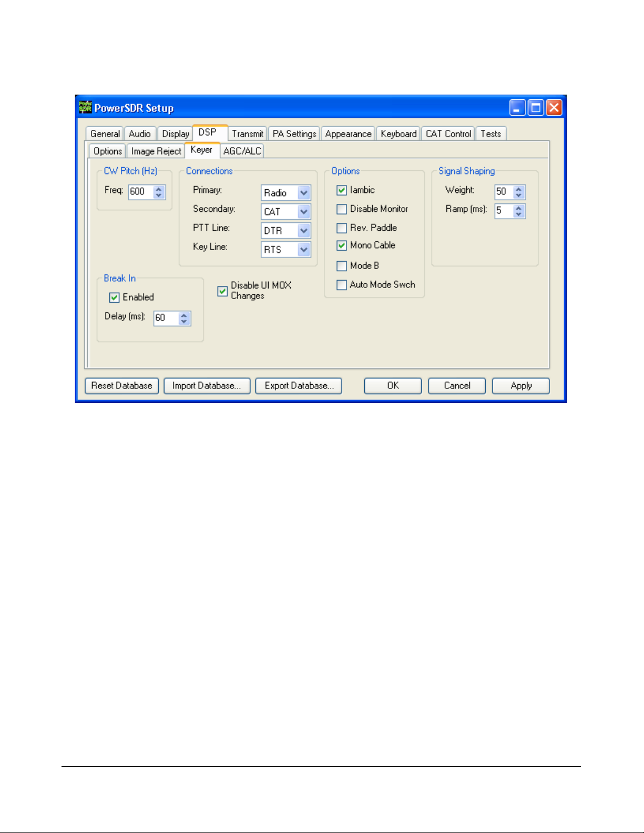Maximize the PowerSDR Setup window
The width and height of the screenshot is (644, 833).
[536, 108]
